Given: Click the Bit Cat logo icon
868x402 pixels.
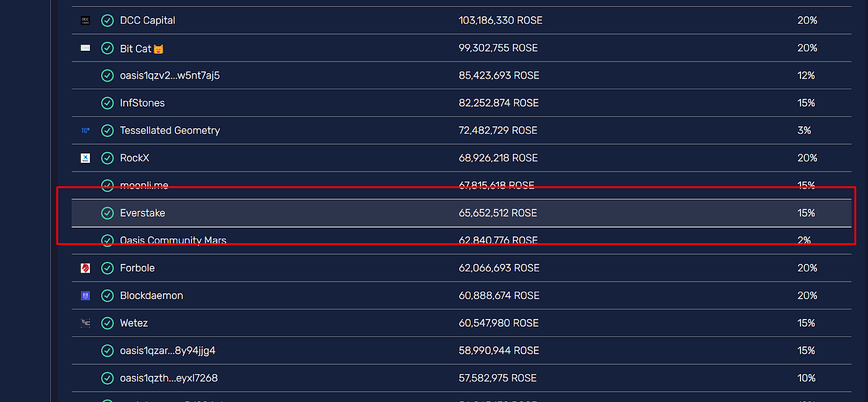Looking at the screenshot, I should click(86, 48).
